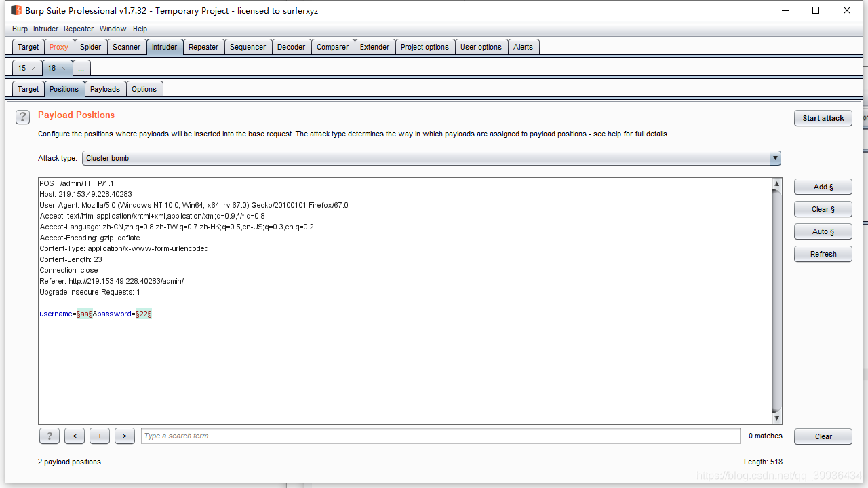Click the Clear search button
This screenshot has height=488, width=868.
pyautogui.click(x=823, y=436)
